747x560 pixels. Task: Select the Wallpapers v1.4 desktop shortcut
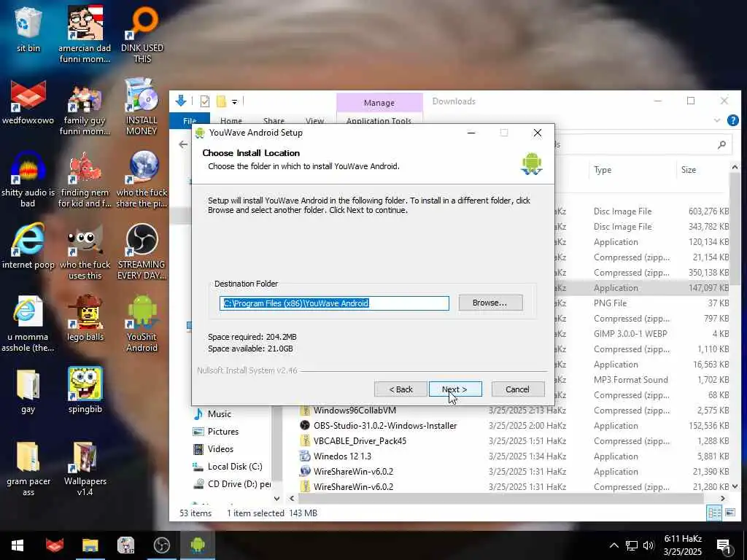(85, 469)
